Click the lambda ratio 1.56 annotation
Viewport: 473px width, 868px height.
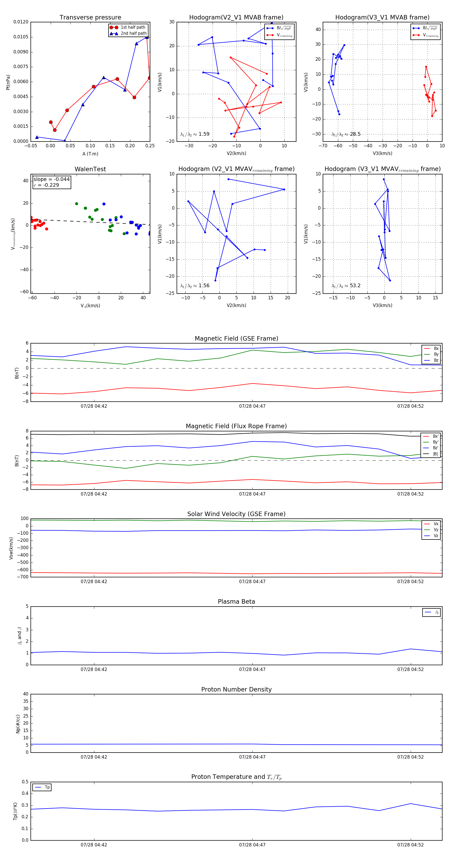click(x=194, y=286)
